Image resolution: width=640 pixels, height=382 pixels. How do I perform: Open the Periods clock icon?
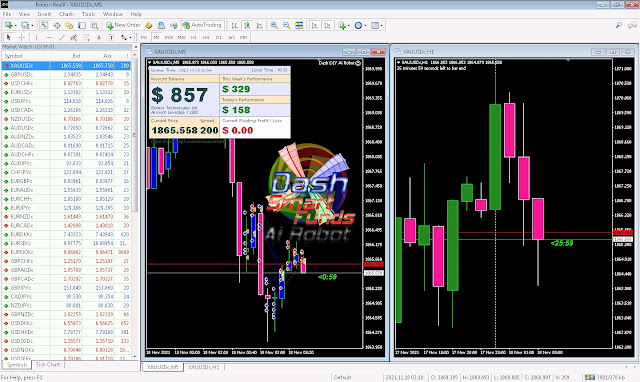358,25
